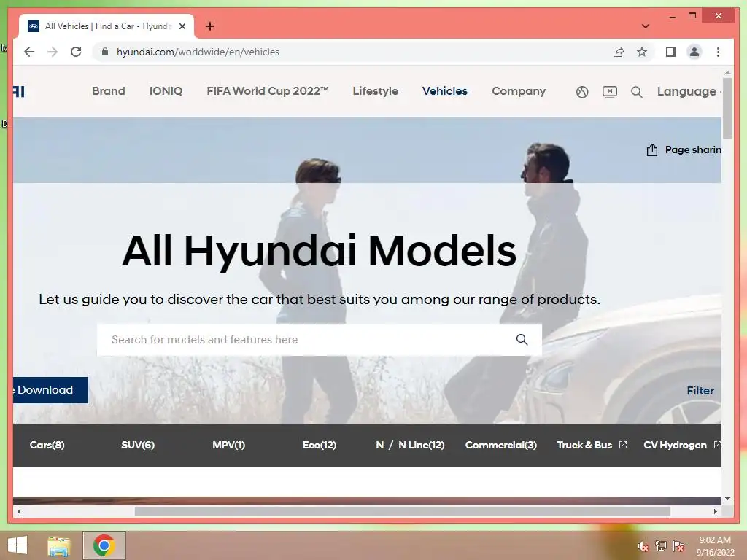The width and height of the screenshot is (747, 560).
Task: Open the Chrome profile avatar
Action: pos(694,52)
